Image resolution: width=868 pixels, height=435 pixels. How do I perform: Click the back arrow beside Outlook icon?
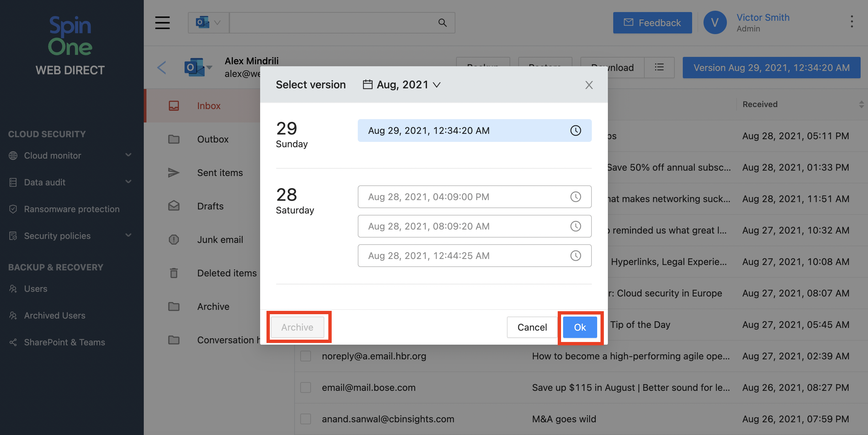coord(162,68)
